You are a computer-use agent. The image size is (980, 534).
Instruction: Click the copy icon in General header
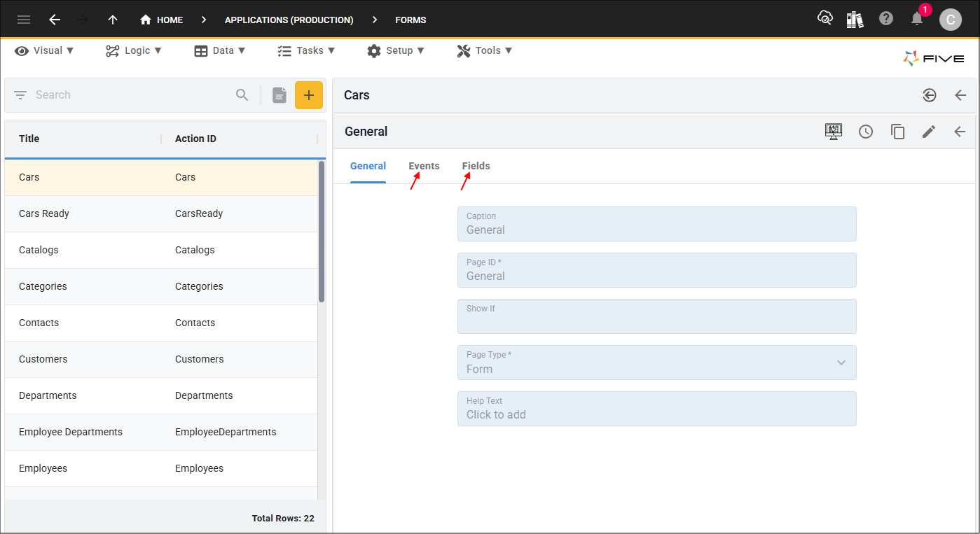897,132
